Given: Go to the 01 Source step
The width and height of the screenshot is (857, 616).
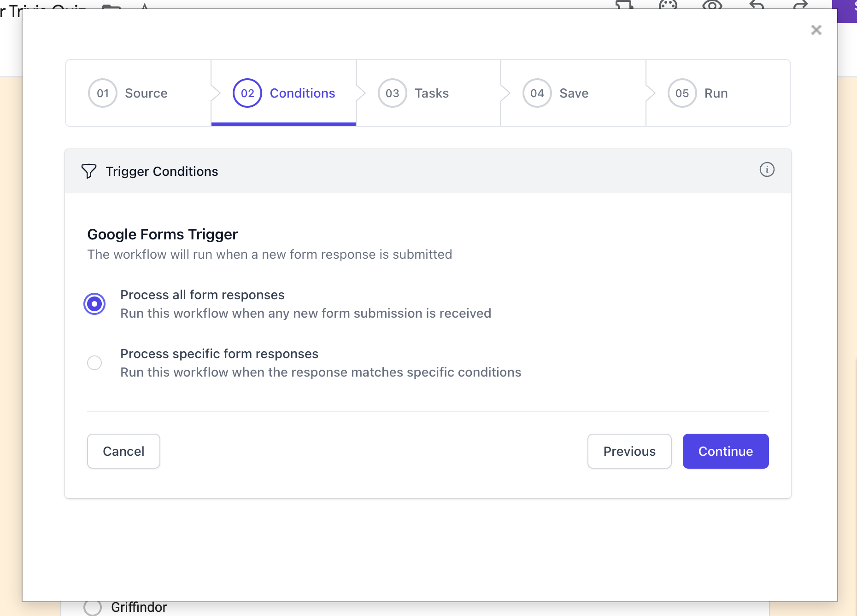Looking at the screenshot, I should coord(138,93).
